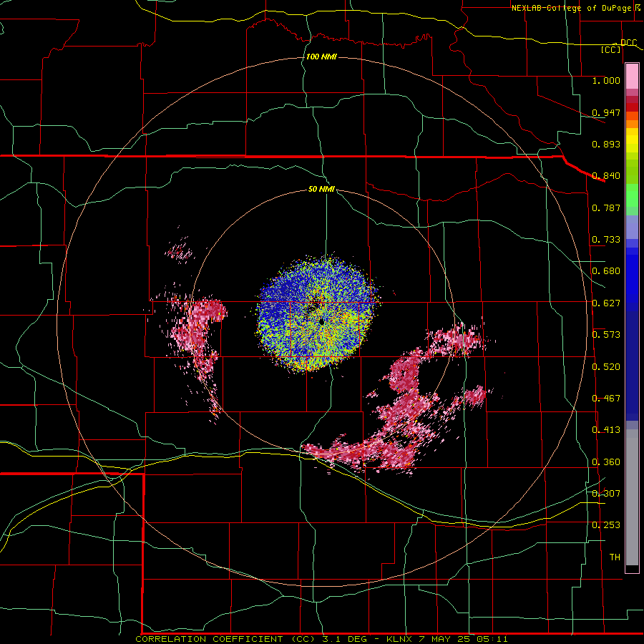Click the CORRELATION COEFFICIENT (CC) caption text

click(225, 639)
